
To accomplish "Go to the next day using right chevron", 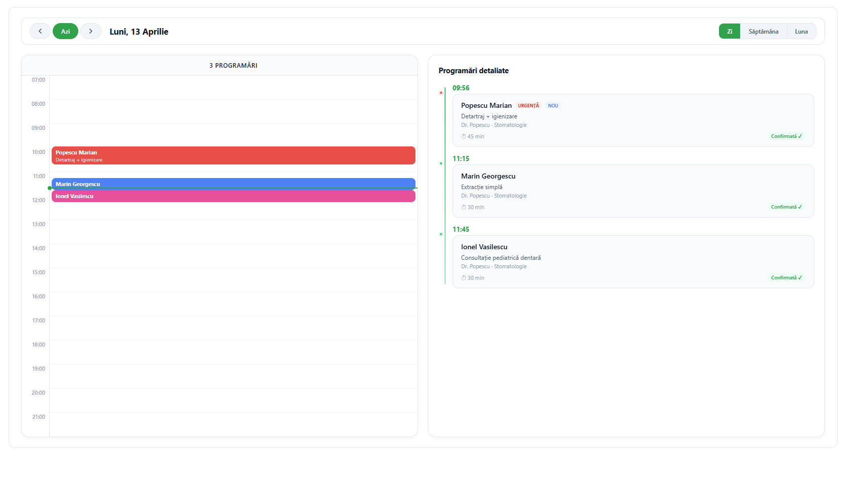I will pos(91,31).
